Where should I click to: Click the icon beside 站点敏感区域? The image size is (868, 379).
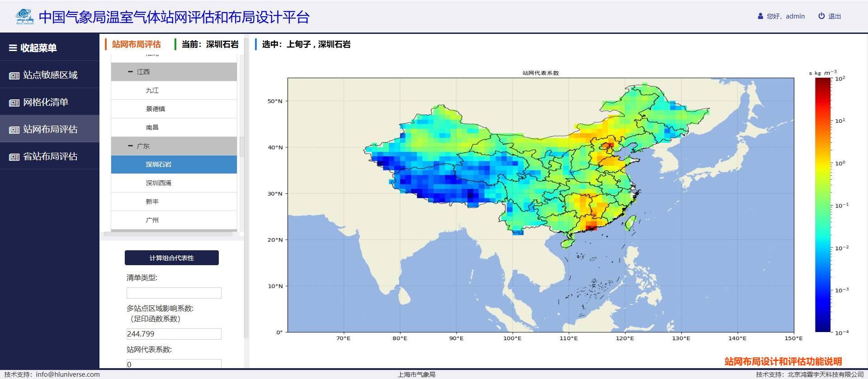14,75
